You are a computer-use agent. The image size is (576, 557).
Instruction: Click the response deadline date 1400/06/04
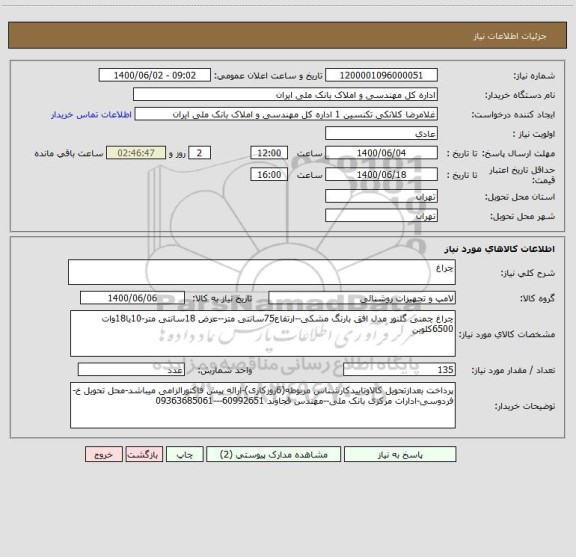click(381, 153)
